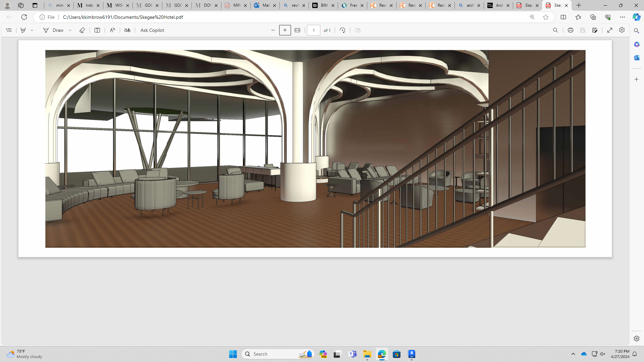Zoom out of the PDF page
Image resolution: width=644 pixels, height=362 pixels.
(x=273, y=30)
